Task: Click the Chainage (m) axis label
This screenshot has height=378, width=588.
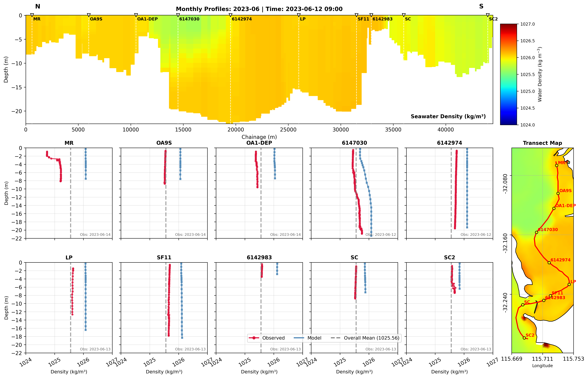Action: pos(259,137)
